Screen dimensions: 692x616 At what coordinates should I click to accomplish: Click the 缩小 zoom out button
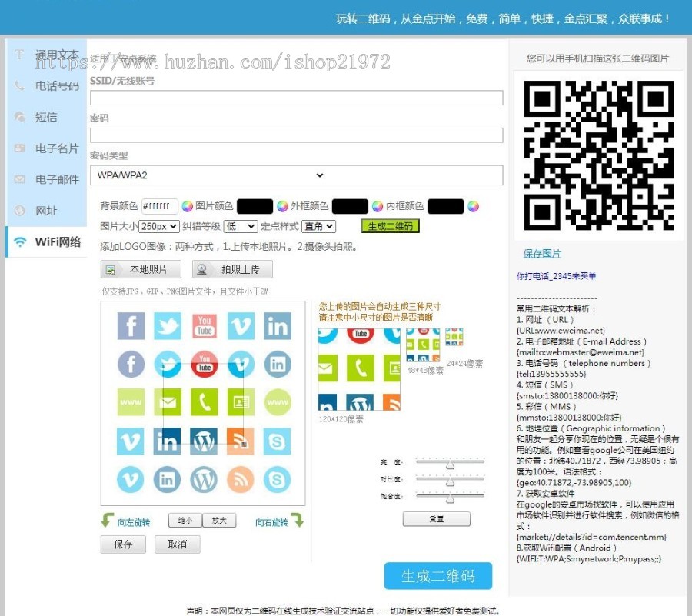coord(185,520)
